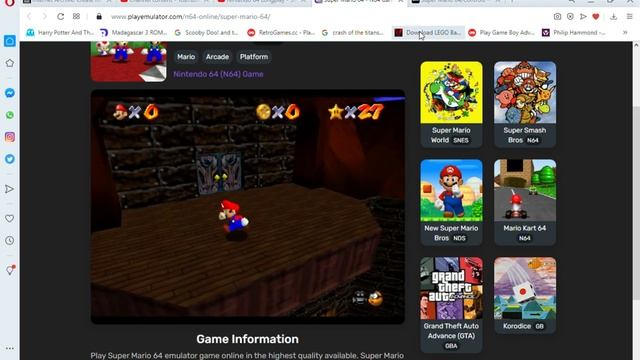
Task: Click the Game Information heading
Action: pos(247,339)
